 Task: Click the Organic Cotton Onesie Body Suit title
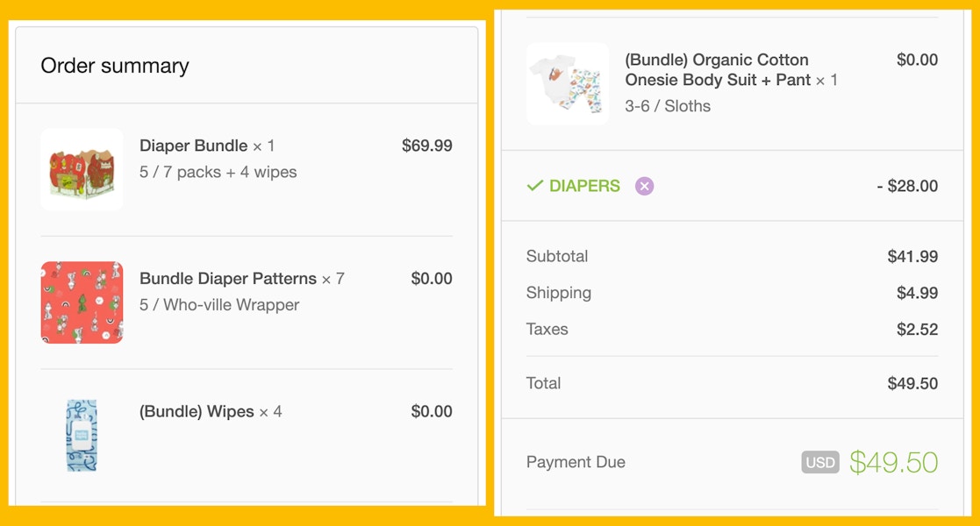coord(717,70)
